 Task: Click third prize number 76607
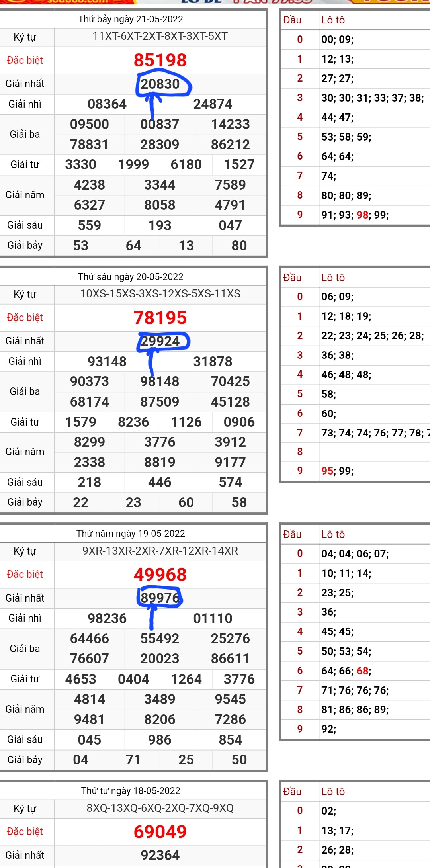tap(90, 659)
